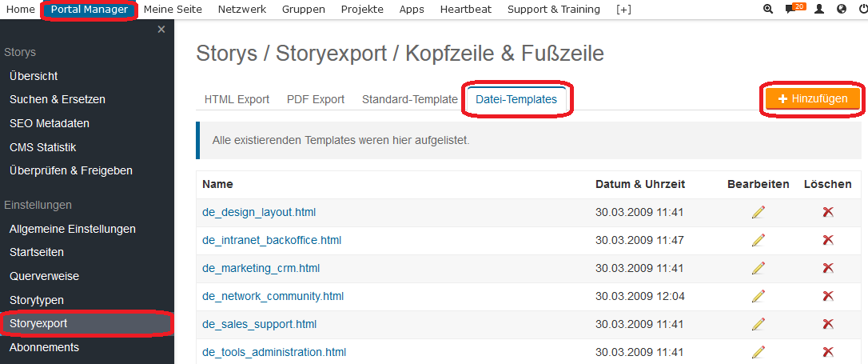Click date 30.03.2009 12:04 cell
This screenshot has width=868, height=364.
click(x=640, y=296)
